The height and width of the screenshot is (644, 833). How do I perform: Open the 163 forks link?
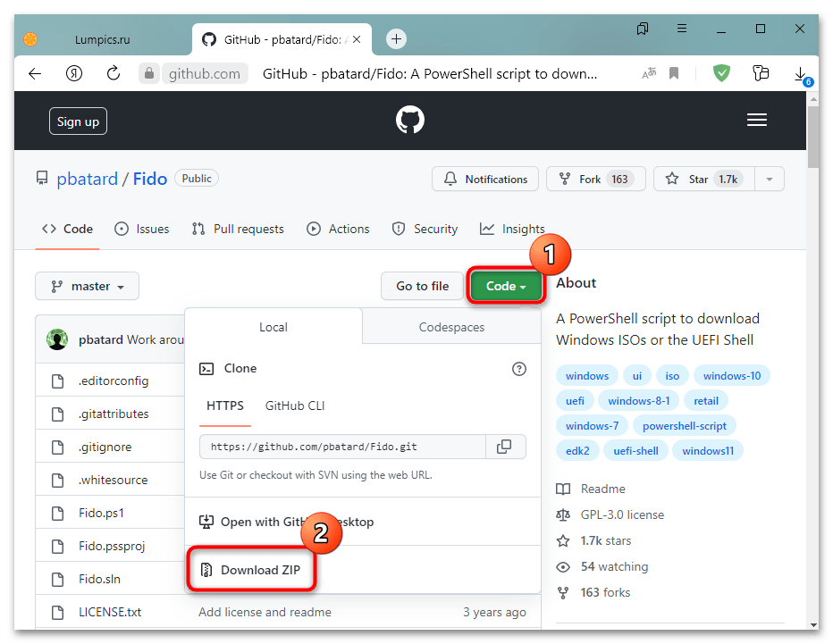593,592
